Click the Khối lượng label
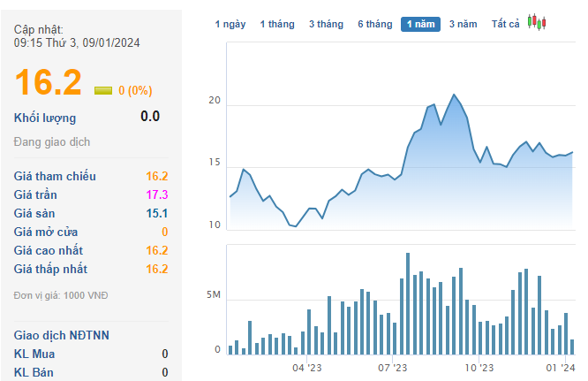The width and height of the screenshot is (588, 381). coord(45,118)
